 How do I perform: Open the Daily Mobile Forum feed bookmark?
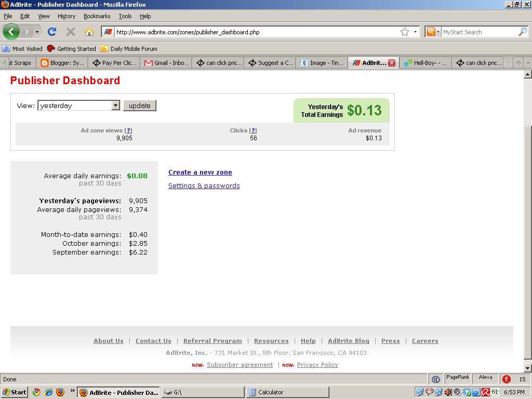[129, 49]
